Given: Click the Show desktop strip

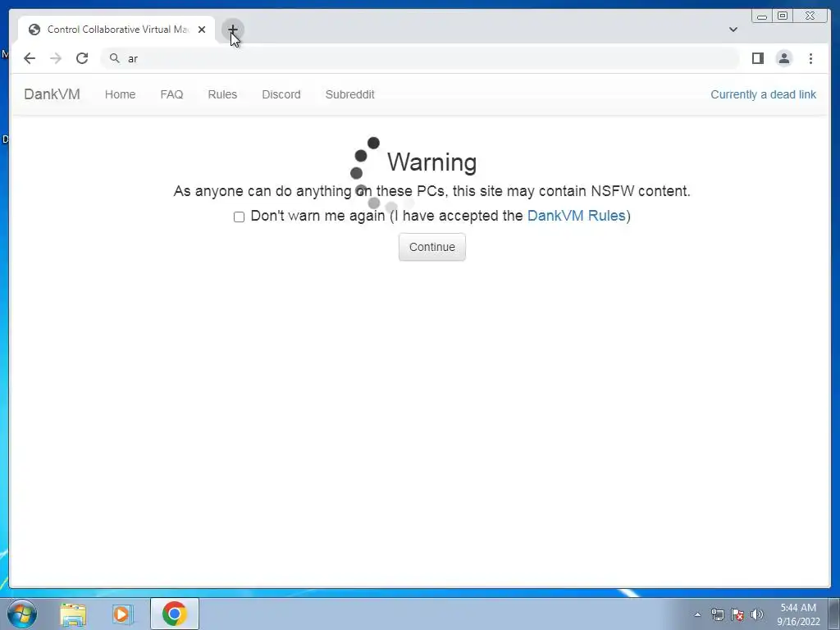Looking at the screenshot, I should 834,614.
